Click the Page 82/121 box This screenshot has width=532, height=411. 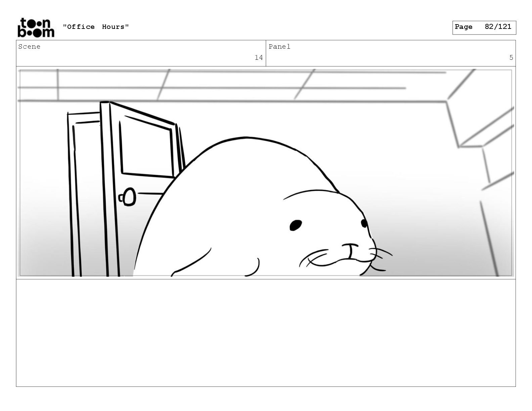click(484, 28)
